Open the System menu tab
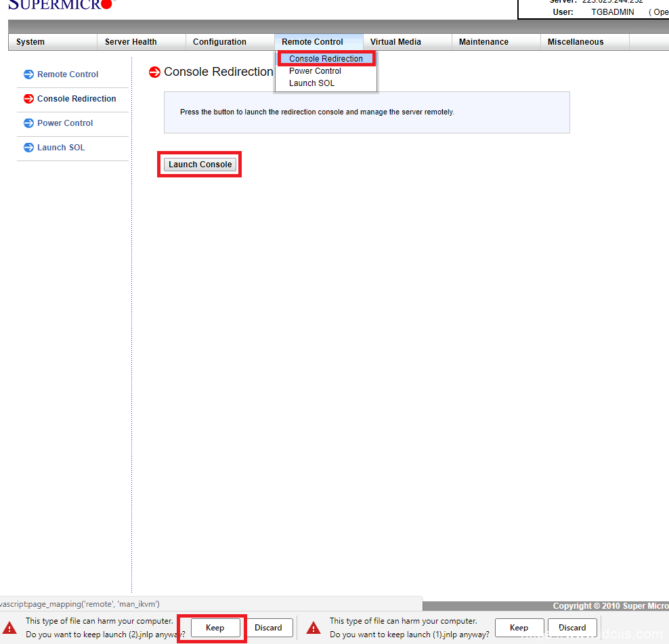 [30, 42]
